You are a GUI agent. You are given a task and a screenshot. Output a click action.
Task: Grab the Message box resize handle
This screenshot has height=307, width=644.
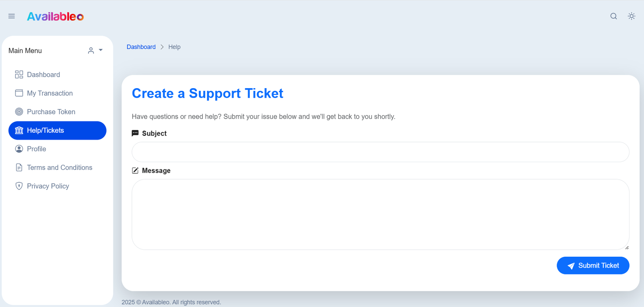tap(627, 247)
